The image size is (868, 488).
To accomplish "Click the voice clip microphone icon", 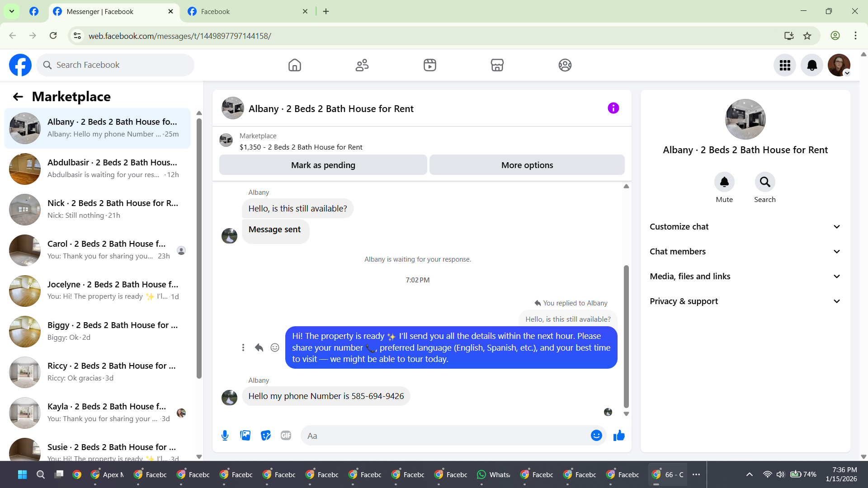I will (225, 436).
